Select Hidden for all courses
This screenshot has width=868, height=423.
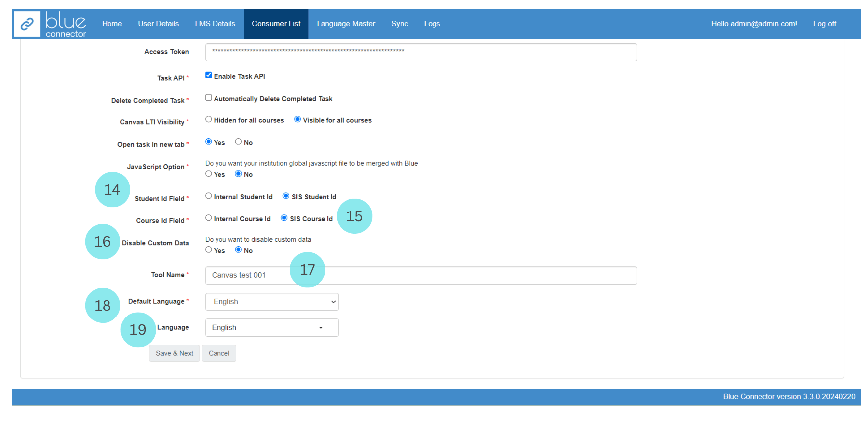[x=209, y=119]
